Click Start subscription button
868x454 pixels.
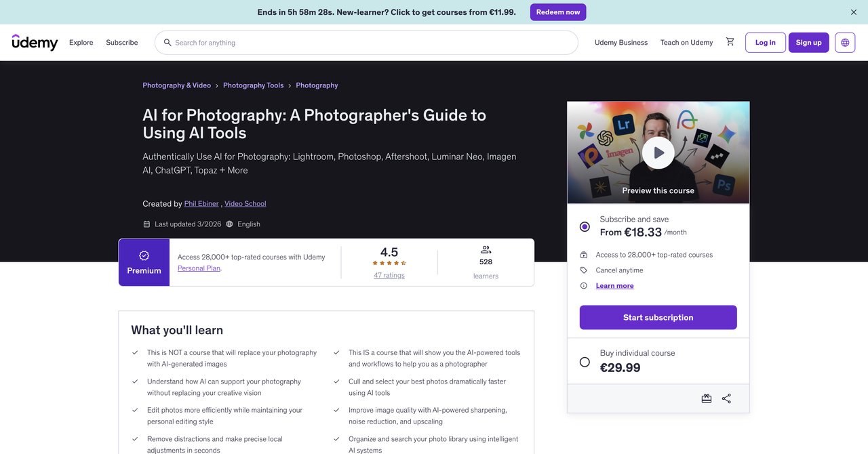pos(658,318)
